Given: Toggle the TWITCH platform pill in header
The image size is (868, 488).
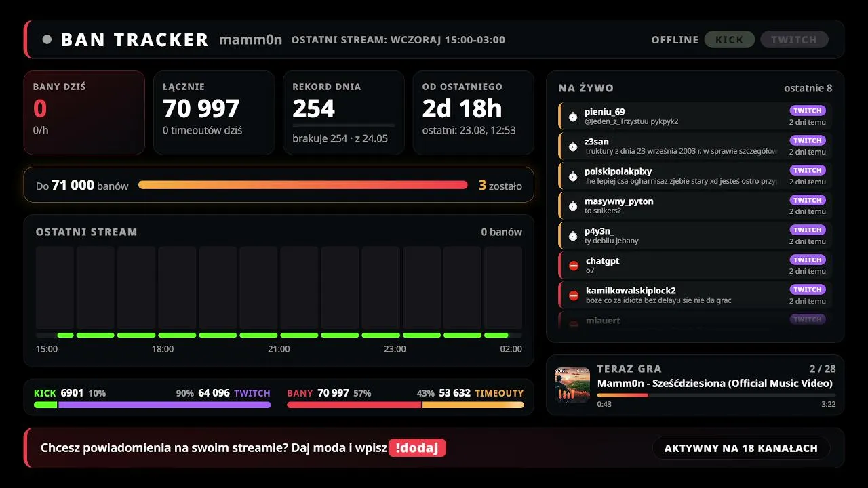Looking at the screenshot, I should coord(794,39).
